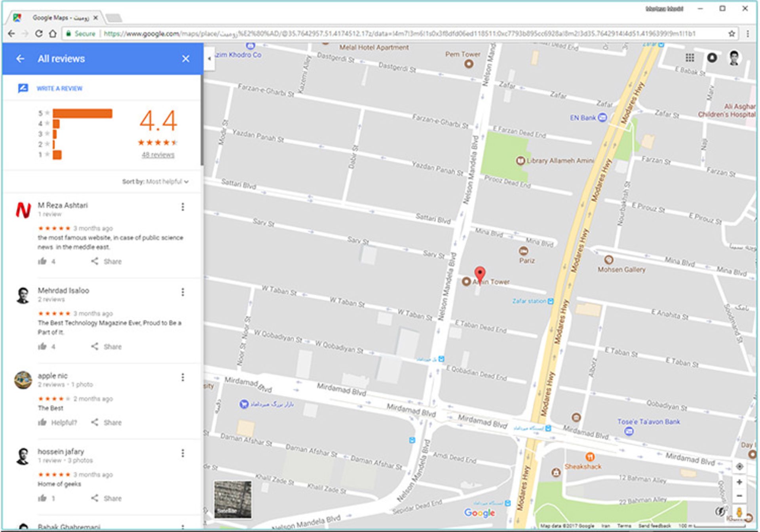Close the All reviews panel
Viewport: 760px width, 532px height.
[x=185, y=59]
